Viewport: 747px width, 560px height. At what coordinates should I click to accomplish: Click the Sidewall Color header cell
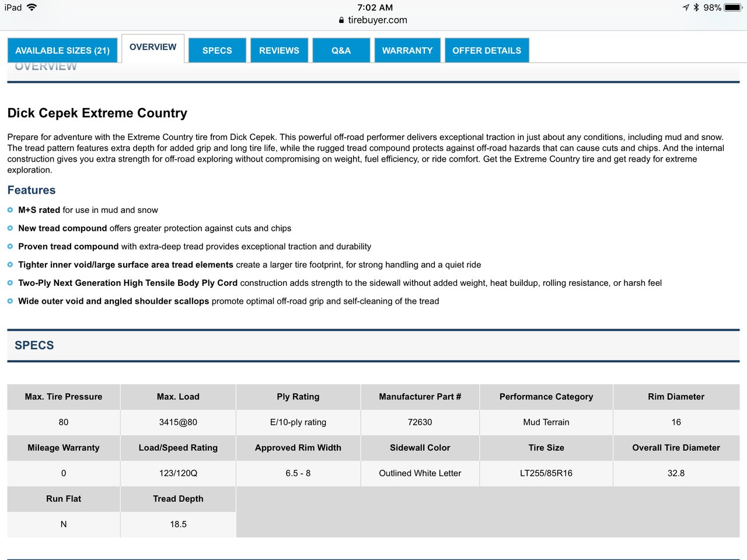click(420, 448)
